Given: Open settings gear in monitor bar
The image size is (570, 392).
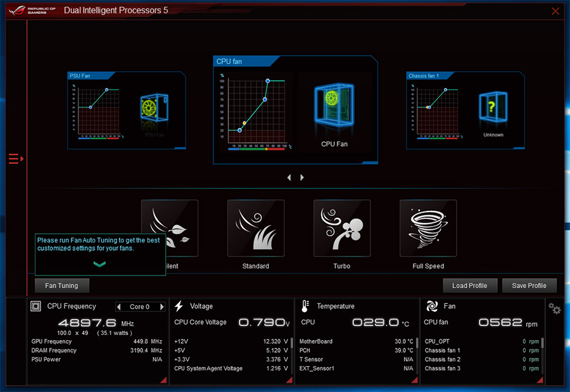Looking at the screenshot, I should click(x=554, y=309).
